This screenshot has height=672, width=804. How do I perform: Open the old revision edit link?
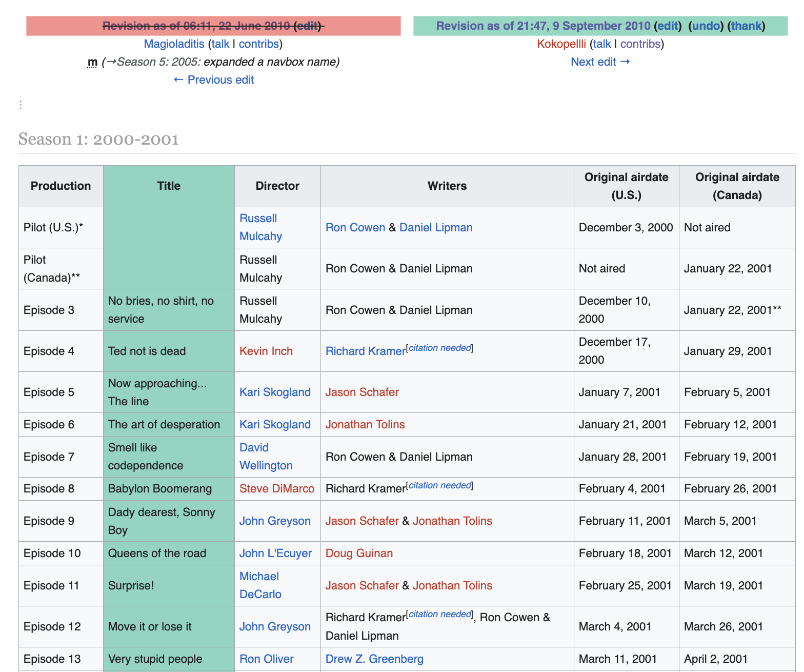(308, 26)
